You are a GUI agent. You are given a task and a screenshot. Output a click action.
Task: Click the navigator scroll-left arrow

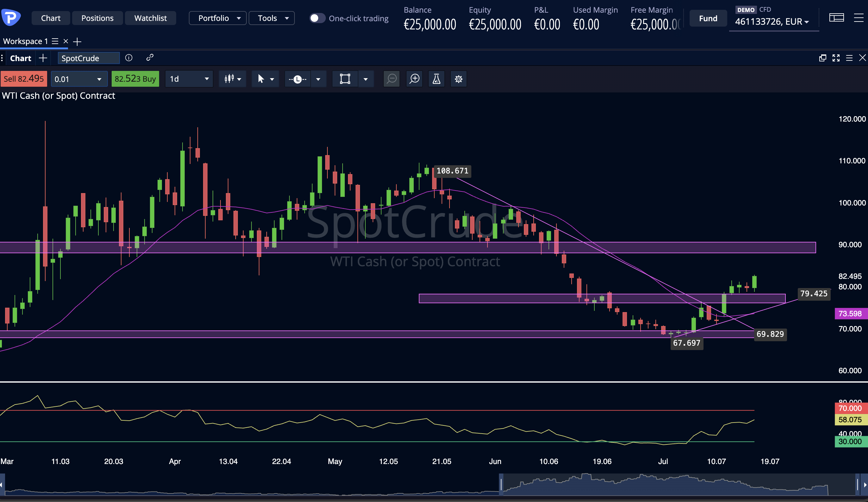pyautogui.click(x=2, y=485)
